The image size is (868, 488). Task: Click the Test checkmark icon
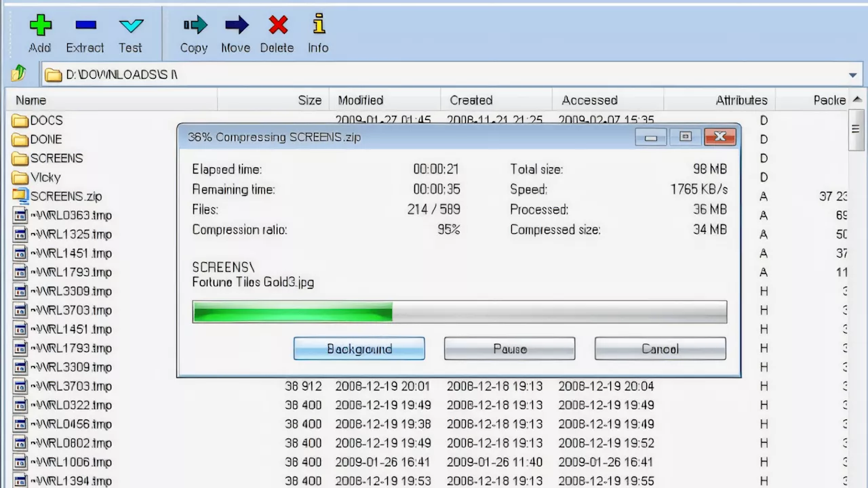(131, 26)
